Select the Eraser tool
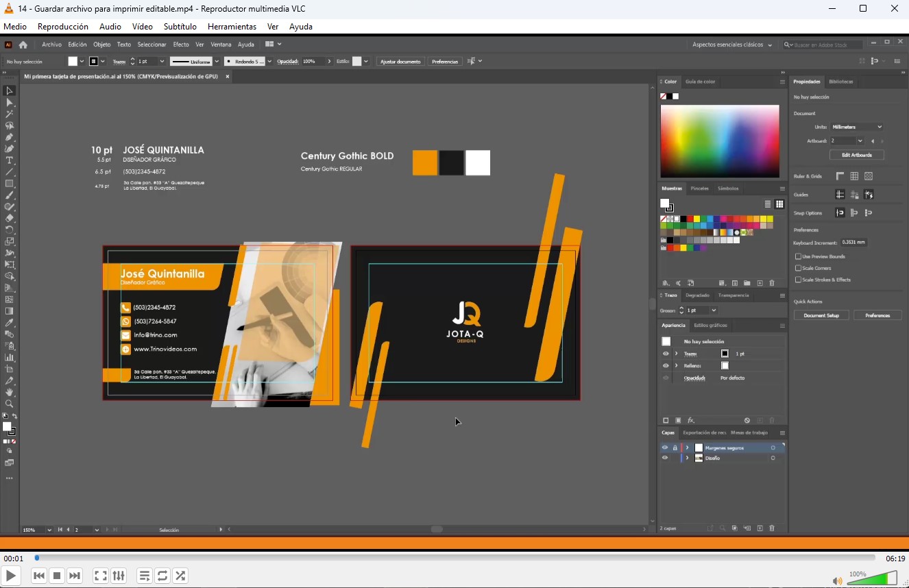This screenshot has height=588, width=909. point(10,218)
